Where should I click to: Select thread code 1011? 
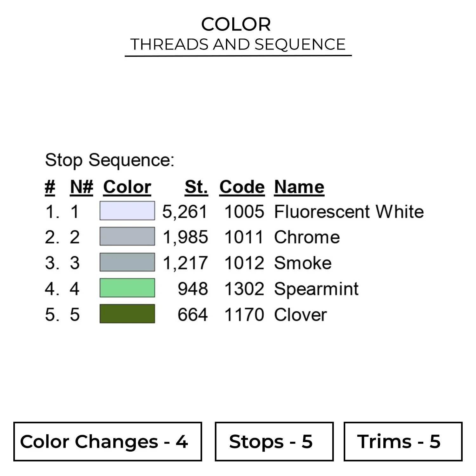click(244, 237)
